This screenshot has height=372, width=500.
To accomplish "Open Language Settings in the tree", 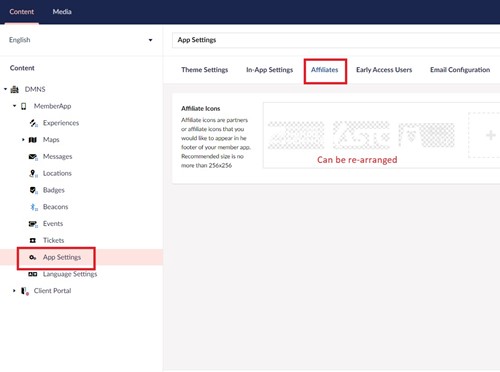I will click(x=70, y=274).
